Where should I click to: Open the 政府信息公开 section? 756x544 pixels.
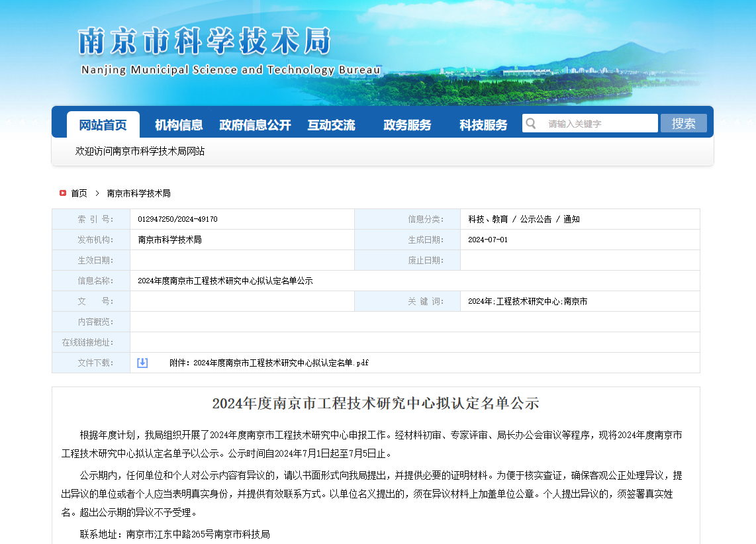[x=254, y=123]
